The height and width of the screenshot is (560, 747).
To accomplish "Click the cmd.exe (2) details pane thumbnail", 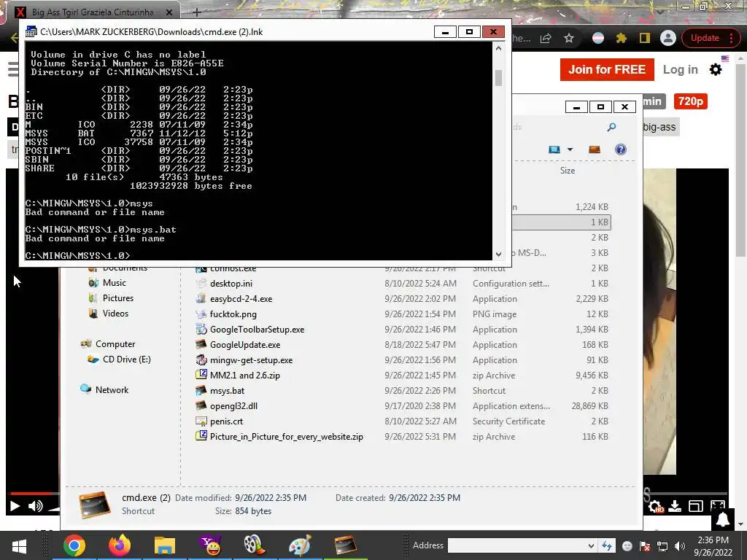I will tap(95, 505).
